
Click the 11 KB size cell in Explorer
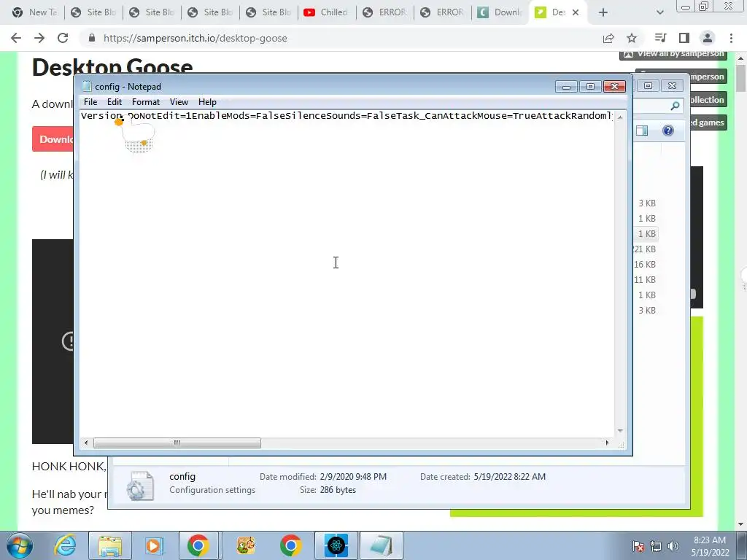coord(645,279)
